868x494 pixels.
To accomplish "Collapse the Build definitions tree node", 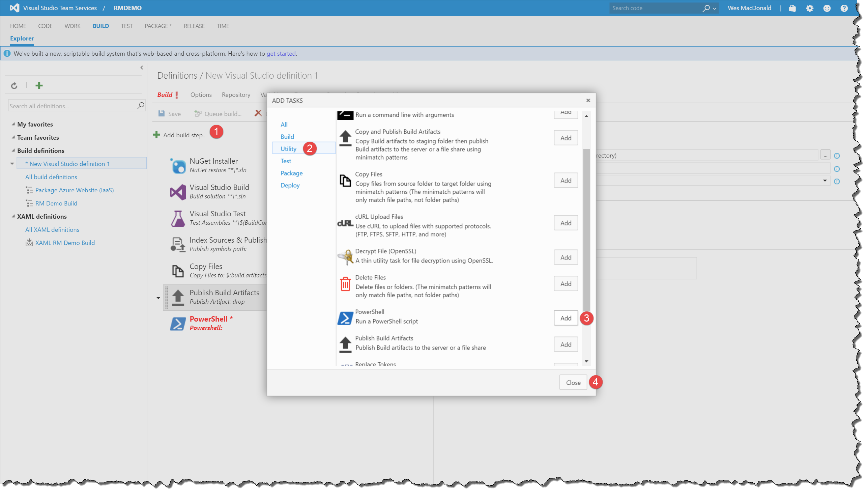I will tap(13, 150).
